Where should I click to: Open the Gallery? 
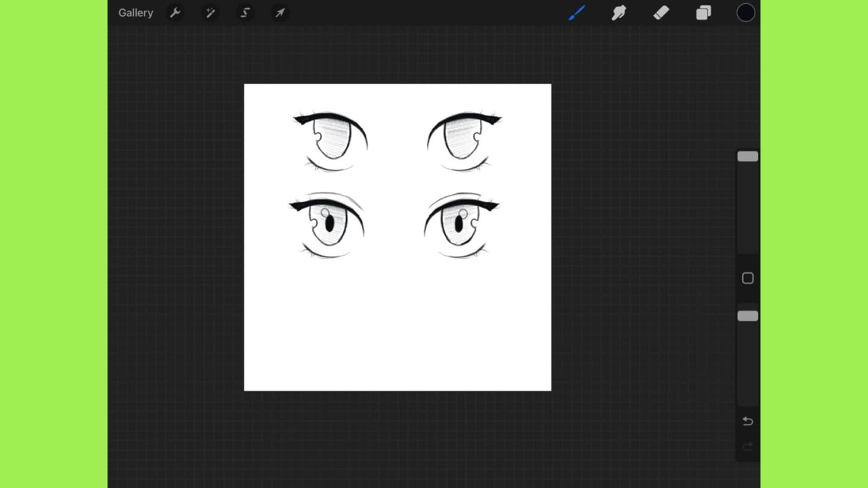tap(136, 13)
